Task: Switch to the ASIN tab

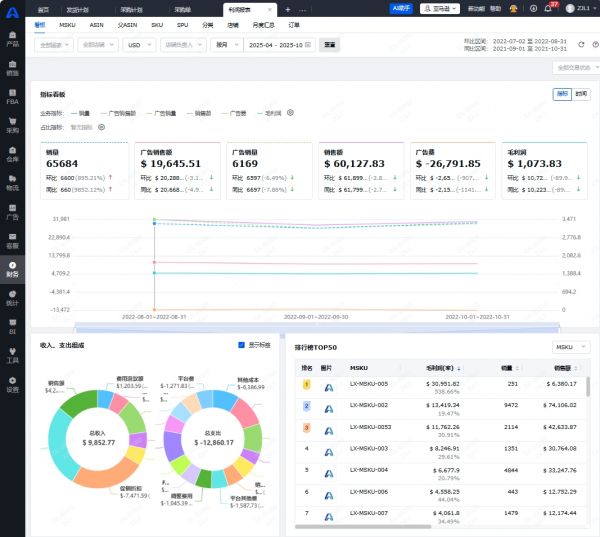Action: pyautogui.click(x=96, y=22)
